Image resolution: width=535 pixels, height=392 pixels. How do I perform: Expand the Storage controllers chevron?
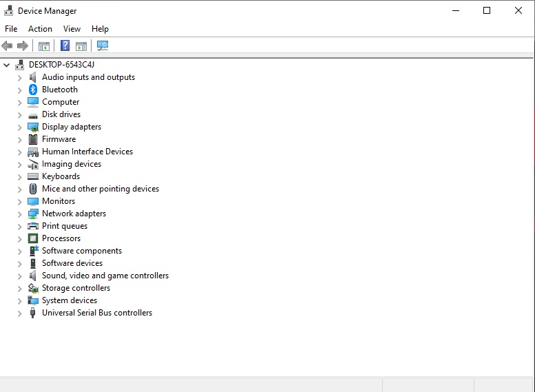point(20,289)
